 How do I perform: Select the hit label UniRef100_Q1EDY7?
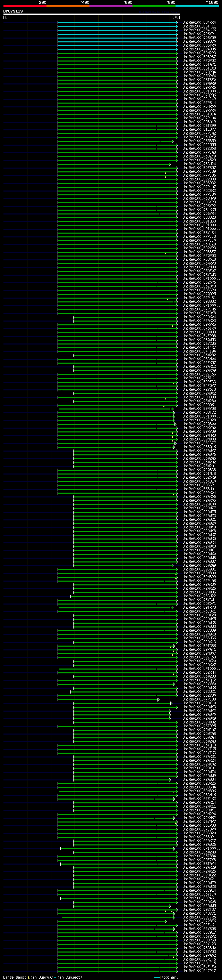(199, 130)
